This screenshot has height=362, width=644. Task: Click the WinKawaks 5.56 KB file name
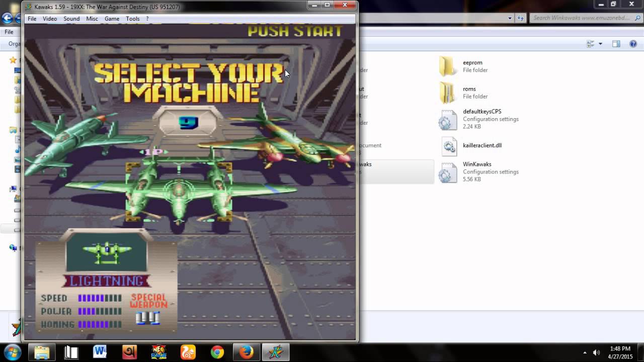point(477,164)
